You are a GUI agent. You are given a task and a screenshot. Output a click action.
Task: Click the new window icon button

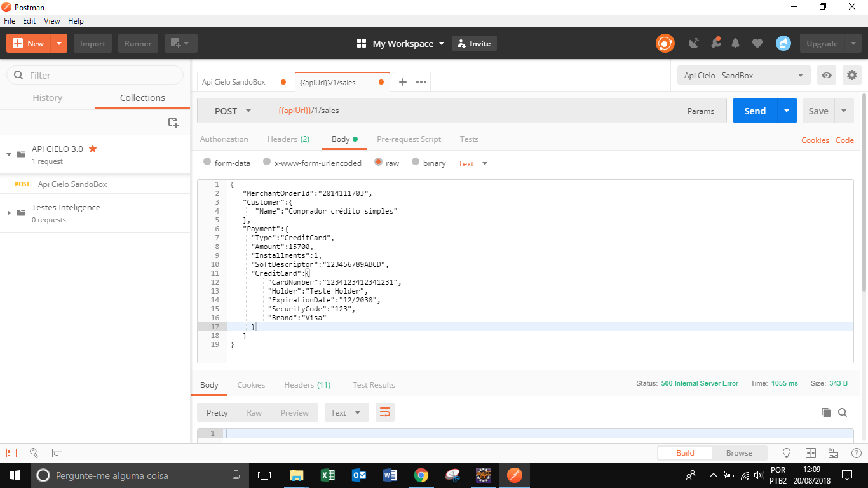click(180, 43)
